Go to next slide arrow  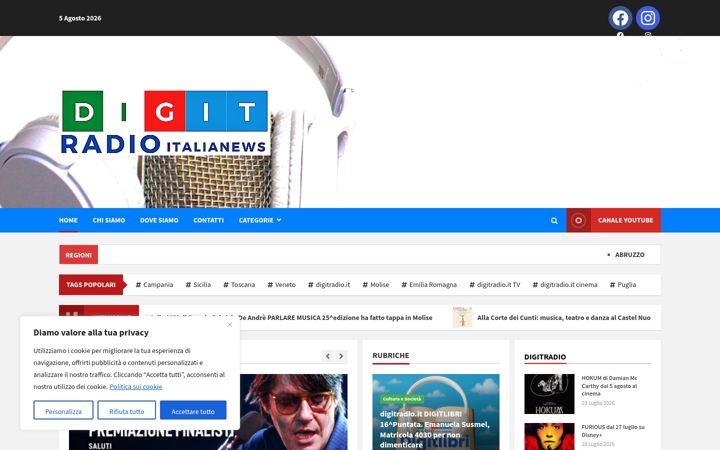click(341, 356)
